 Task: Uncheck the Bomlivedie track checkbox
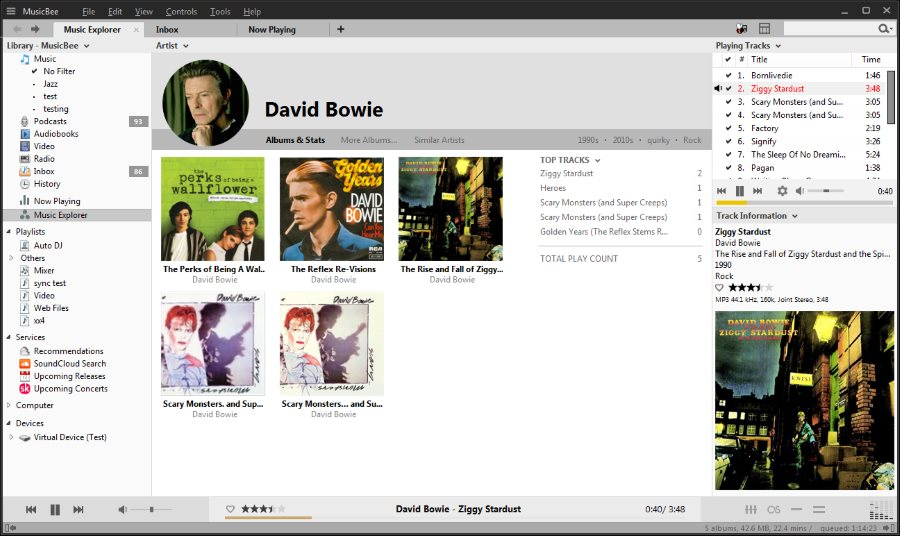pos(728,75)
